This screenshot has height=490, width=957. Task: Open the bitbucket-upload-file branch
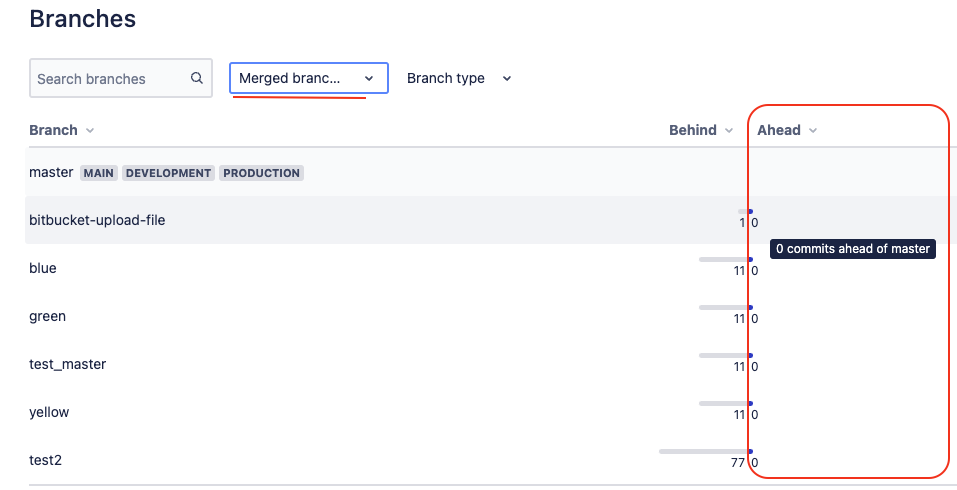point(97,220)
